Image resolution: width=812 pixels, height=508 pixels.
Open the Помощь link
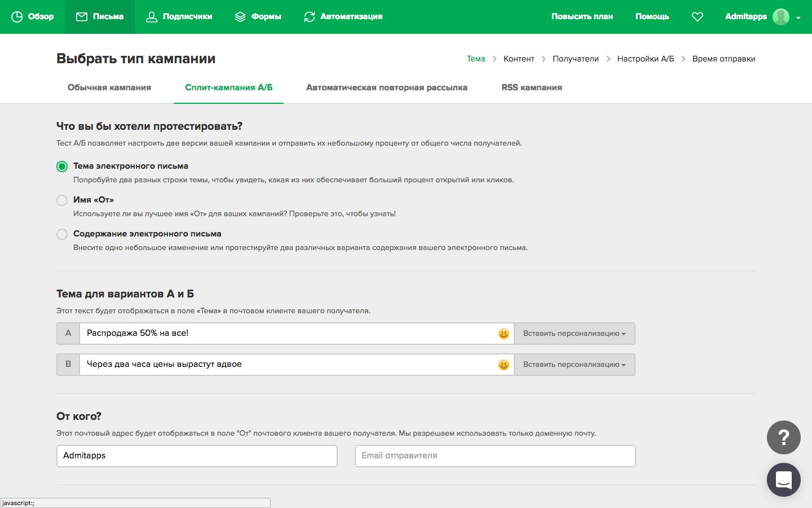(x=652, y=16)
